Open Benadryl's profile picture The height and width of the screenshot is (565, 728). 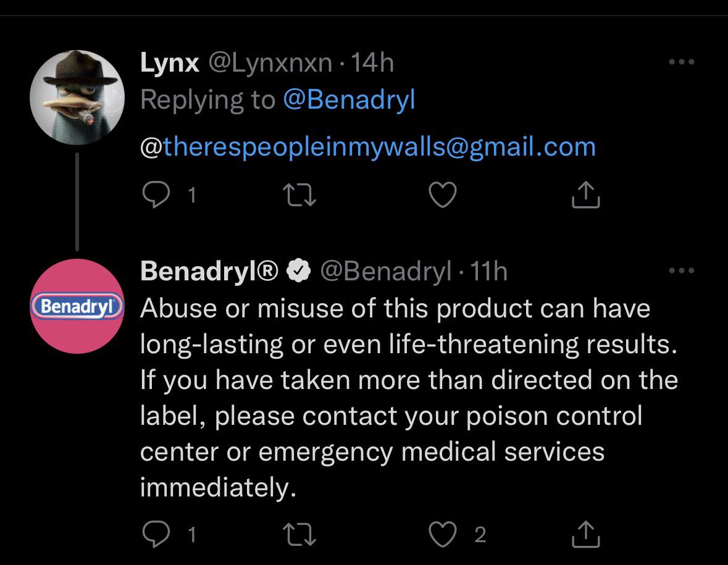tap(76, 305)
